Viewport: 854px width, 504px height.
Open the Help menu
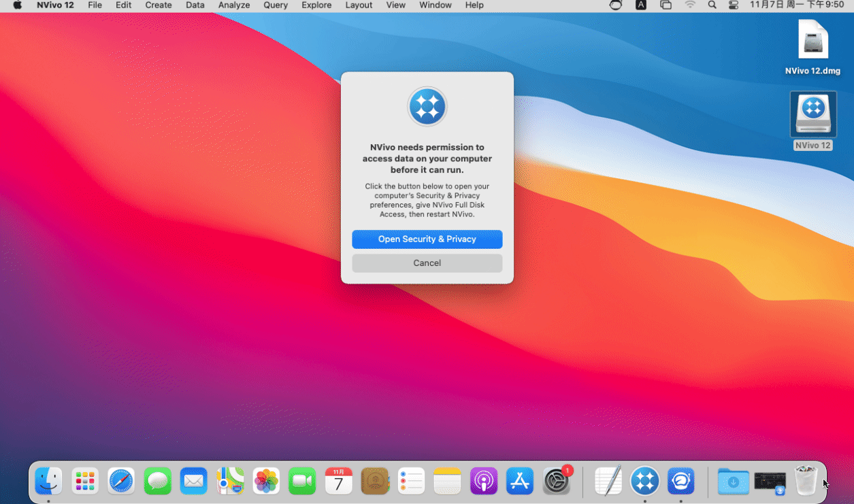[474, 5]
